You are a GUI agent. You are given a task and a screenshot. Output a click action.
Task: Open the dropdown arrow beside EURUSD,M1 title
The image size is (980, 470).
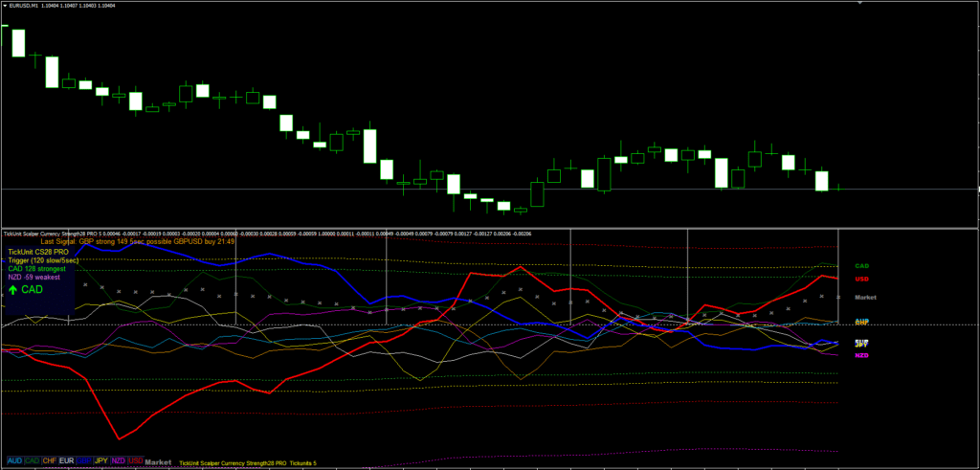point(6,7)
